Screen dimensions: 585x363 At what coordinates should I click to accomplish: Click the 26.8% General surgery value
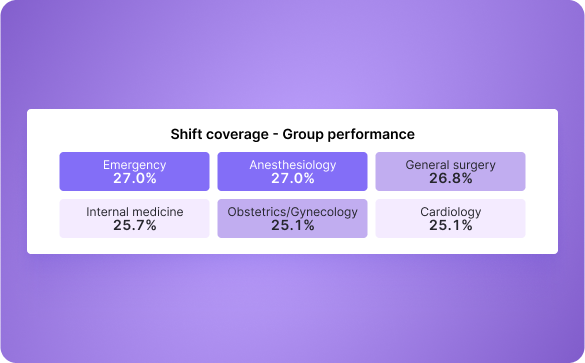[451, 178]
